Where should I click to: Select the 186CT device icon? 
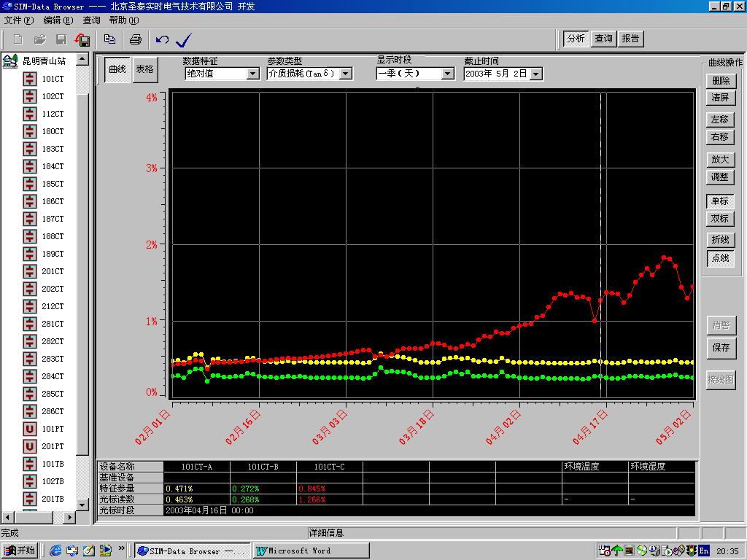(30, 201)
